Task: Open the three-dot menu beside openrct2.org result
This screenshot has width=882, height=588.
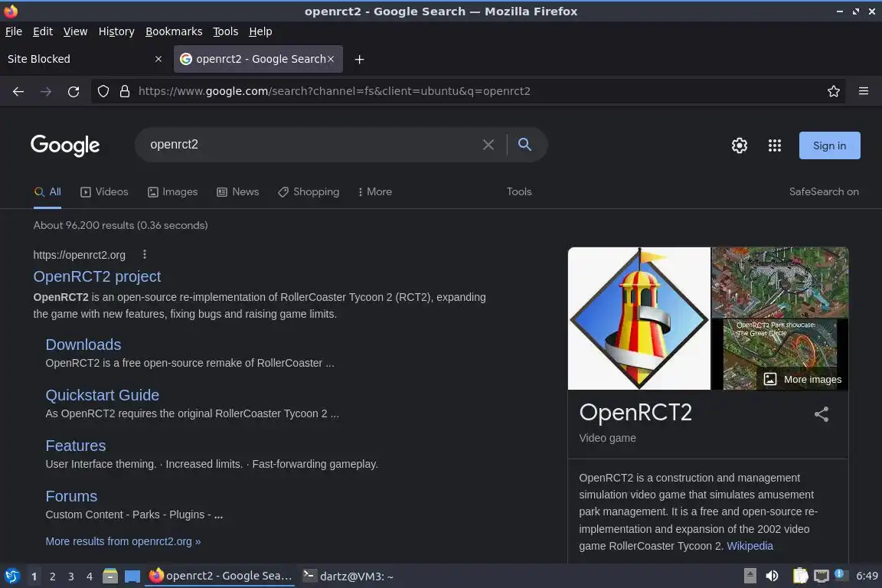Action: (145, 254)
